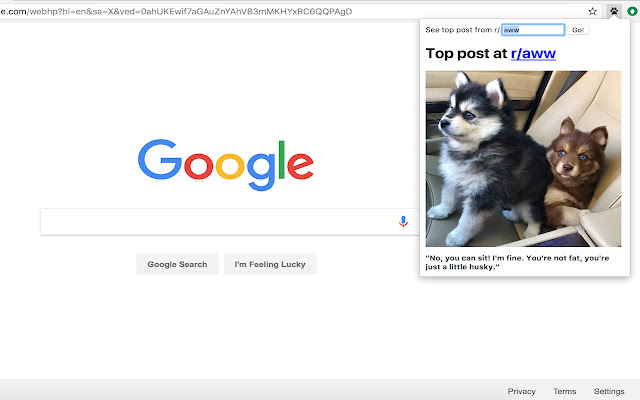
Task: Open the Settings footer link
Action: click(609, 391)
